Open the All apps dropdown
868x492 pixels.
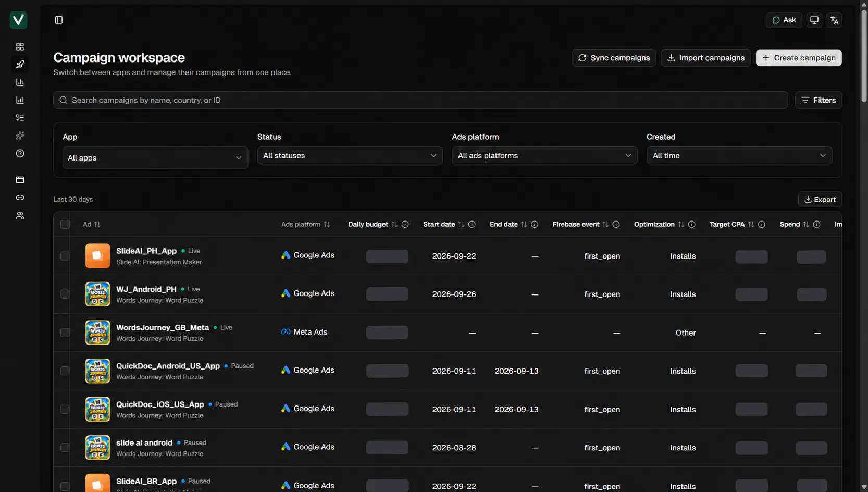coord(155,157)
